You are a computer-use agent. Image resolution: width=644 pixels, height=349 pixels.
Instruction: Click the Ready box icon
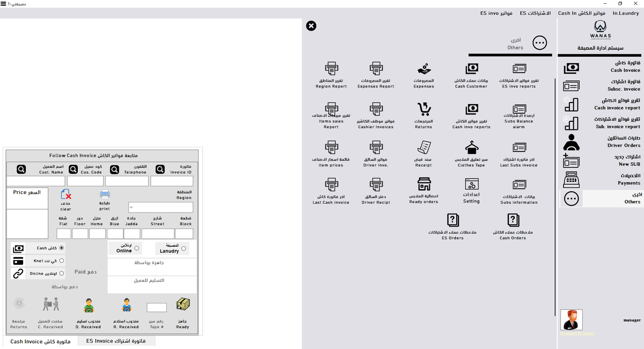(183, 304)
